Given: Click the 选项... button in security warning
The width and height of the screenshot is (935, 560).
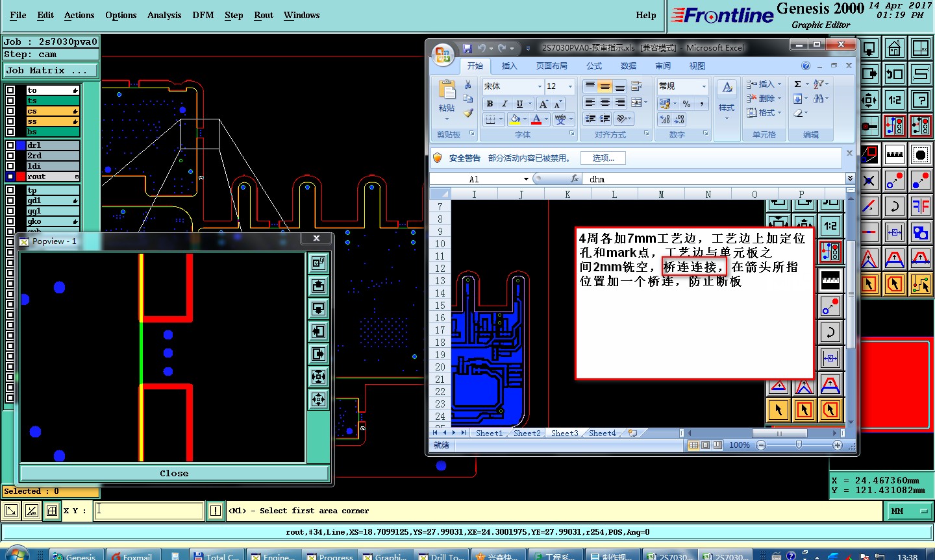Looking at the screenshot, I should [603, 158].
